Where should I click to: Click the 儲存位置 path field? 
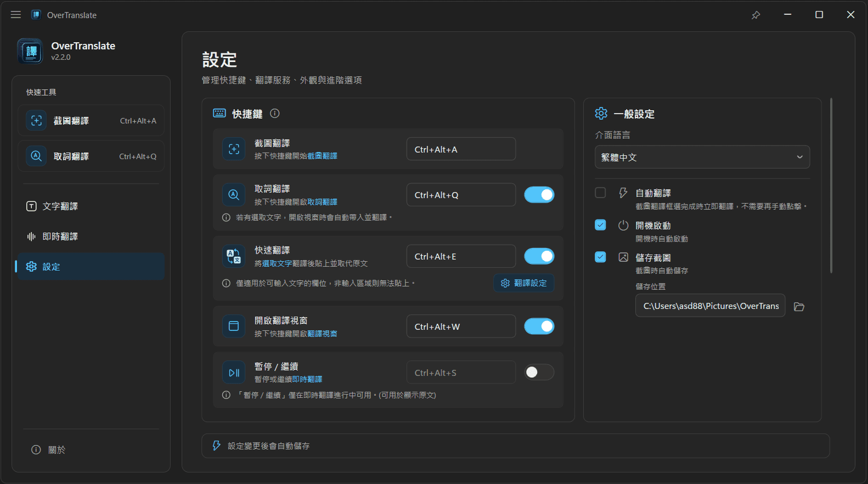point(711,306)
